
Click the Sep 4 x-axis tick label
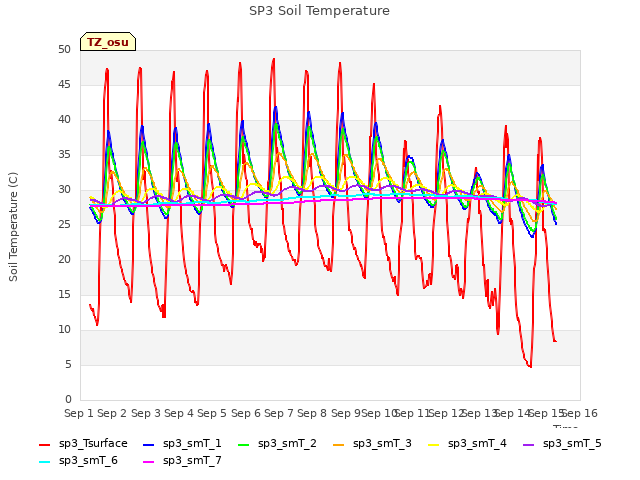tap(179, 413)
